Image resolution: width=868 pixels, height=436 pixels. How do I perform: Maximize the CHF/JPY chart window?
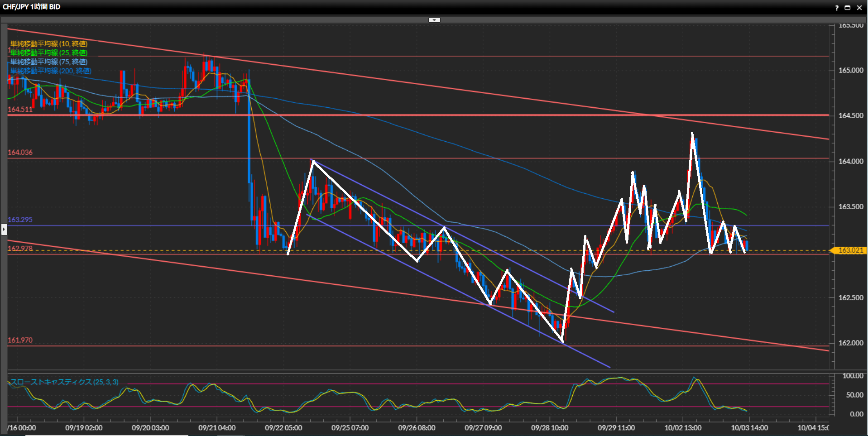pyautogui.click(x=847, y=8)
